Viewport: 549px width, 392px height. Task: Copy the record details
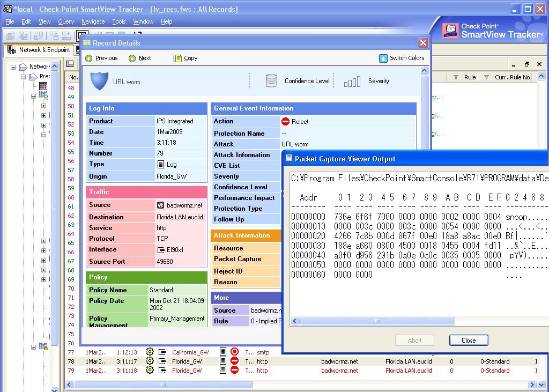click(x=186, y=58)
